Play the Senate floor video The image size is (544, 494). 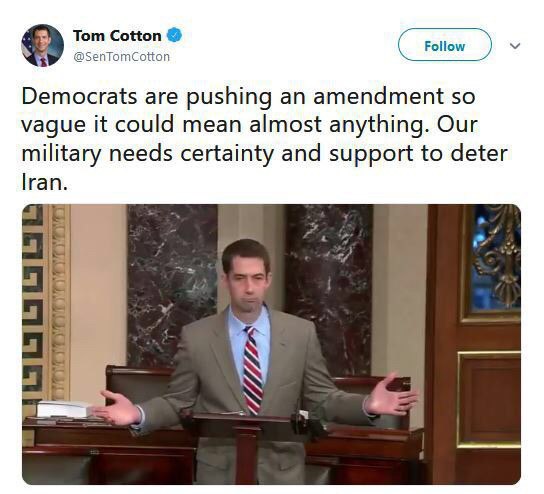(271, 344)
